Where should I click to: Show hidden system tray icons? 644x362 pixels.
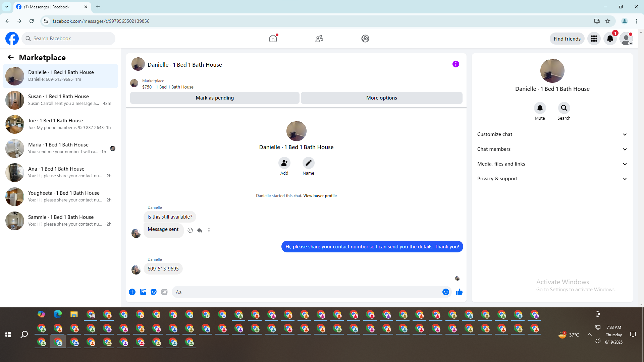point(589,335)
